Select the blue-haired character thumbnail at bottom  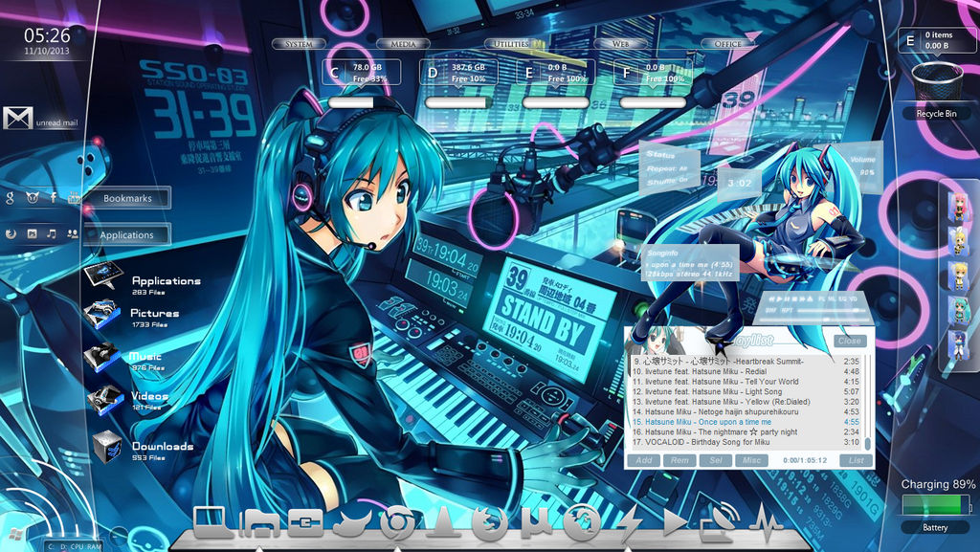[x=957, y=346]
